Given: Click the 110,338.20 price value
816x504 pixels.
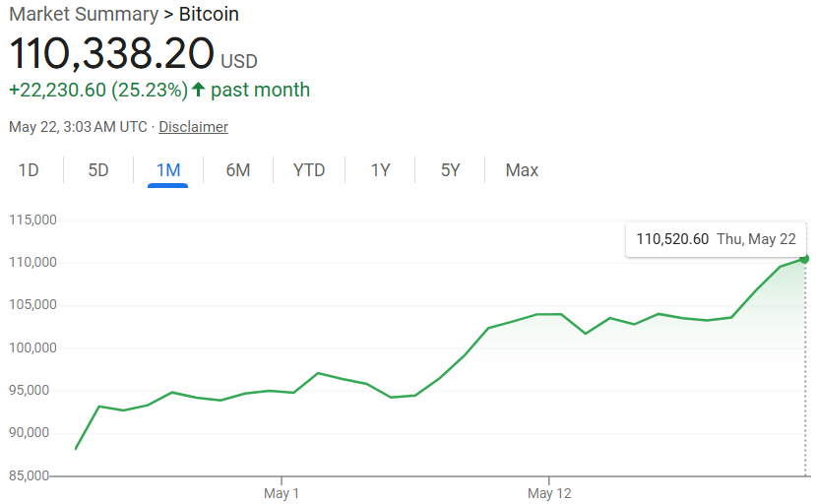Looking at the screenshot, I should [111, 54].
